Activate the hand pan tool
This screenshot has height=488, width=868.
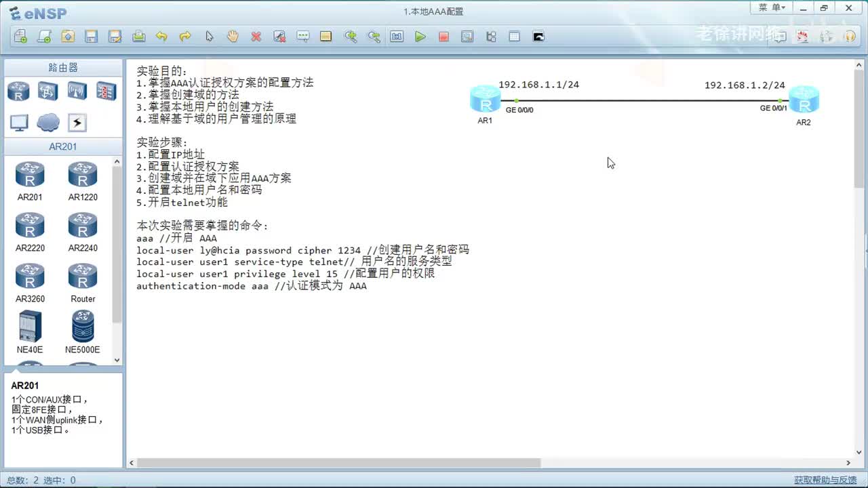tap(233, 37)
